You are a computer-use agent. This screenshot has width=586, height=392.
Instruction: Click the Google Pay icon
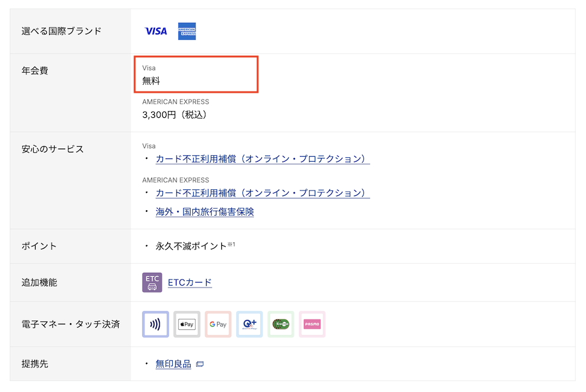(218, 324)
